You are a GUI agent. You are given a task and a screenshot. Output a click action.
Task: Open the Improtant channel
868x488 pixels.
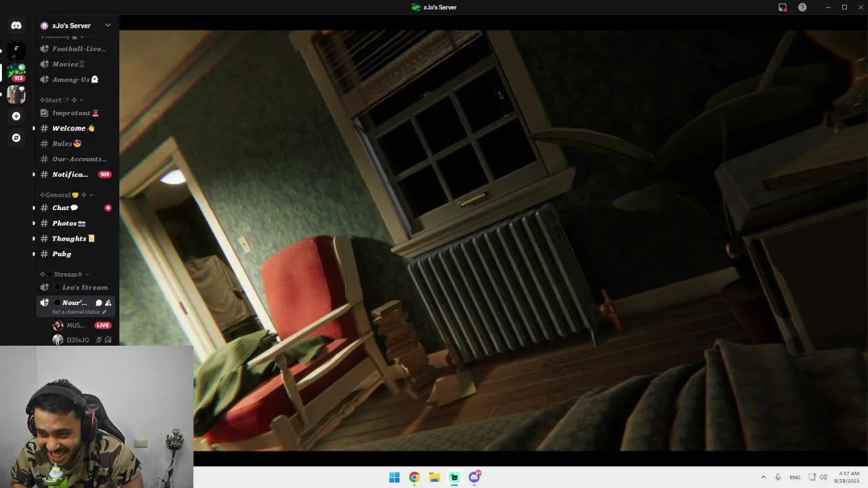[75, 113]
